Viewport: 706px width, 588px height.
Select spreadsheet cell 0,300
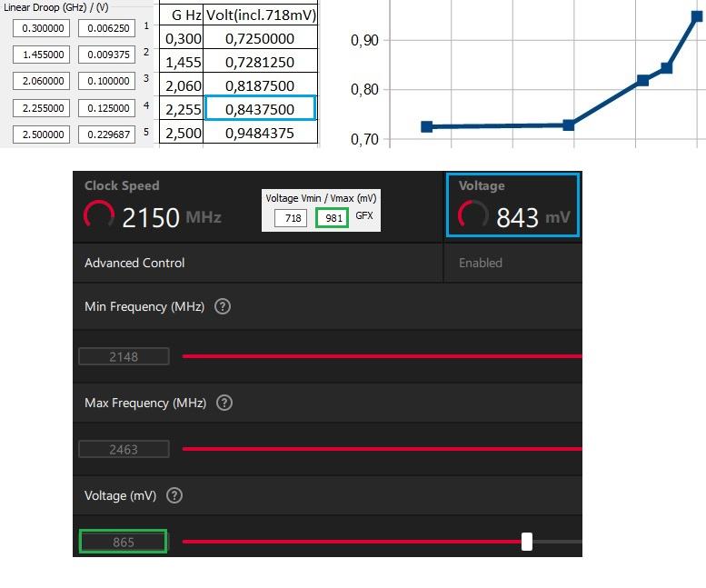(x=181, y=37)
